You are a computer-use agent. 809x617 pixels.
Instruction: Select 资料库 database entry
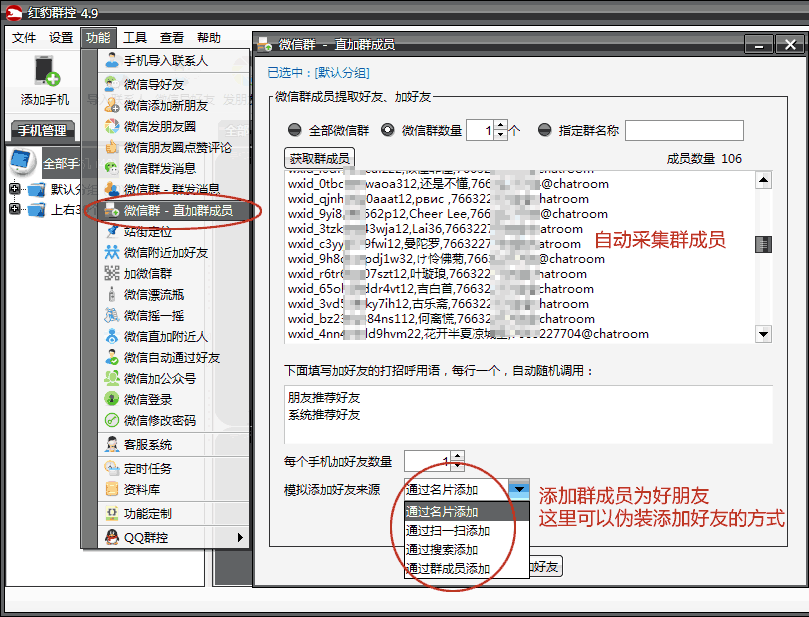[173, 489]
